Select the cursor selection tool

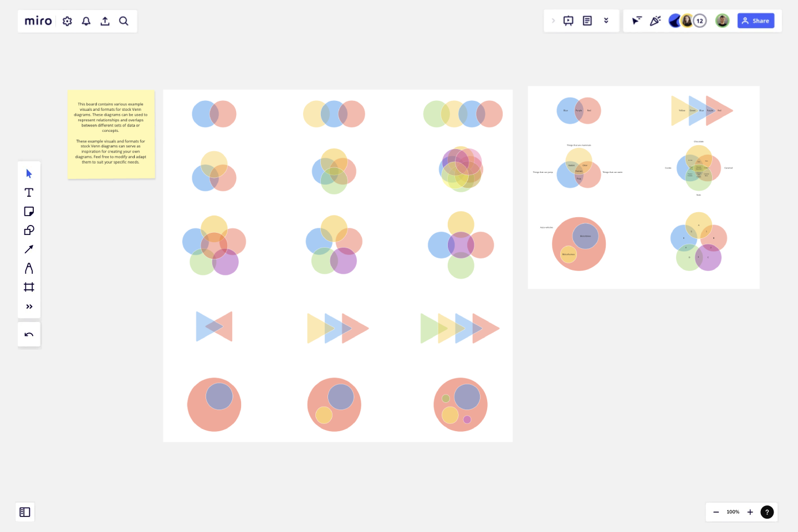(29, 173)
